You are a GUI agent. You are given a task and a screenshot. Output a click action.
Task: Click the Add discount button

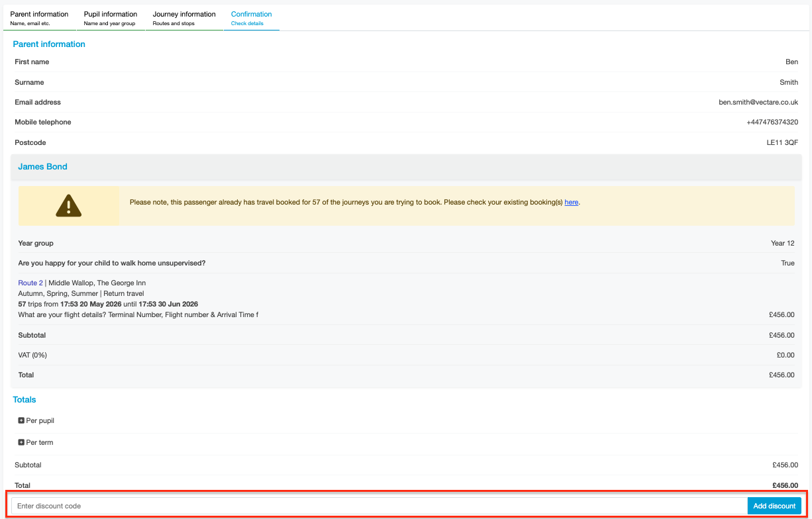click(x=774, y=506)
